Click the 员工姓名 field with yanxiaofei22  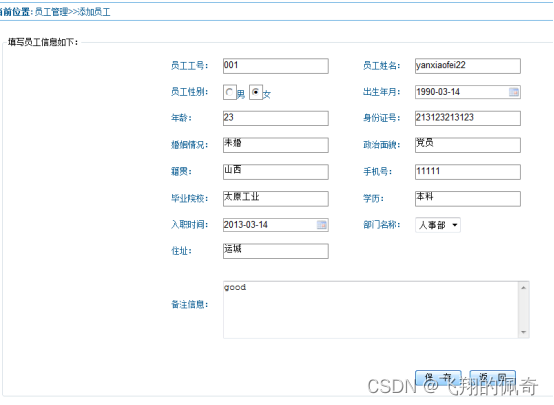(467, 66)
